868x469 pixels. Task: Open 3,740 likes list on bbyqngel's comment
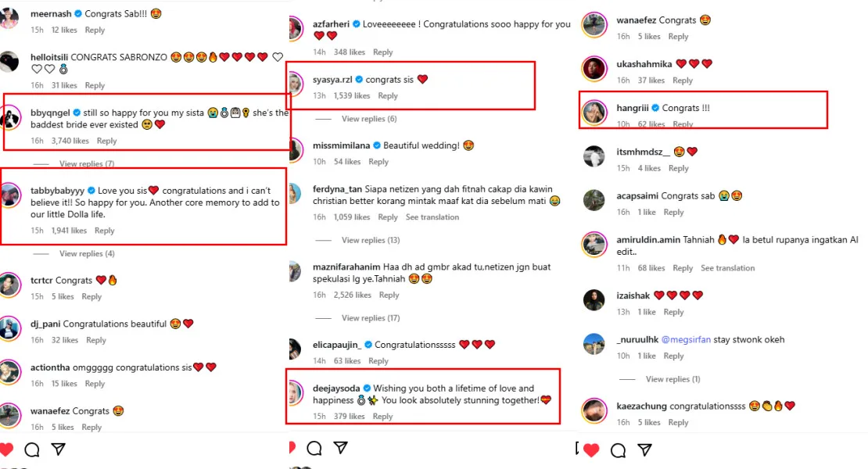(x=70, y=141)
